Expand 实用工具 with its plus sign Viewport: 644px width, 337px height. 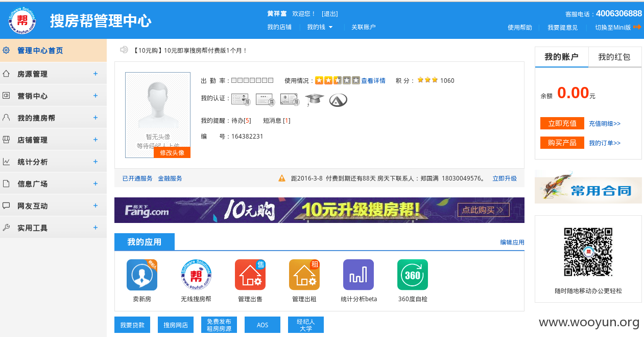pos(96,228)
